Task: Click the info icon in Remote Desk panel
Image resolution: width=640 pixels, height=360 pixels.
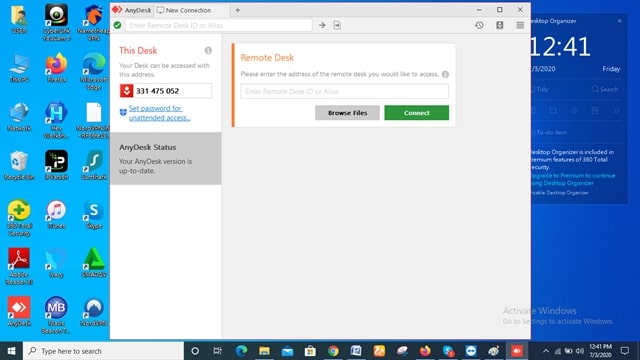Action: click(445, 74)
